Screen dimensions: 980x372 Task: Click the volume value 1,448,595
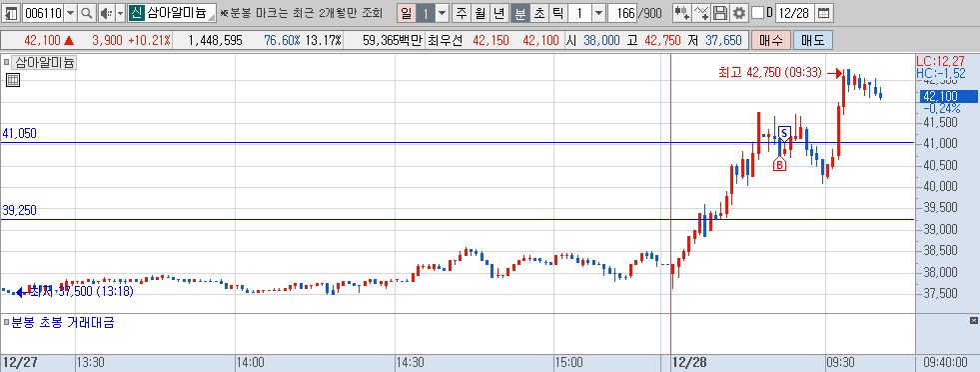tap(215, 41)
